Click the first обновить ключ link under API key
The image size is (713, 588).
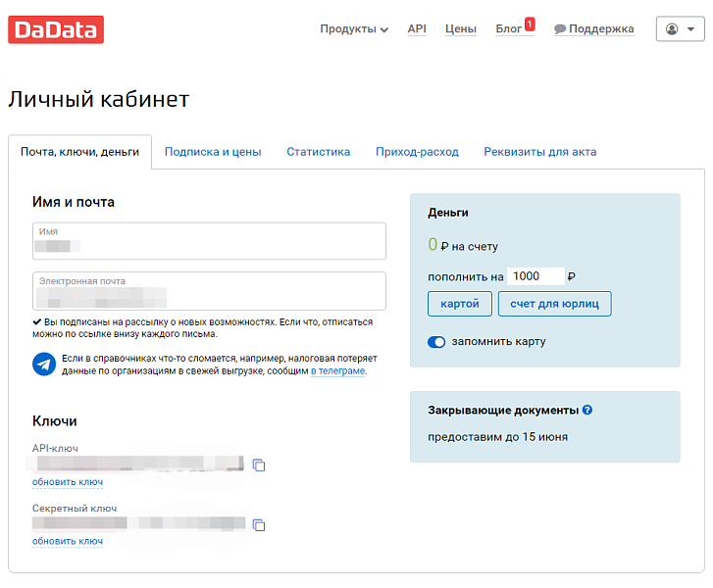coord(68,482)
